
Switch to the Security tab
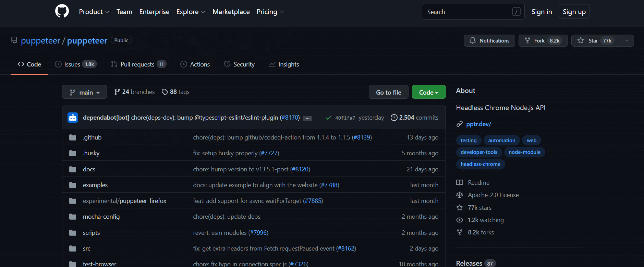point(239,64)
